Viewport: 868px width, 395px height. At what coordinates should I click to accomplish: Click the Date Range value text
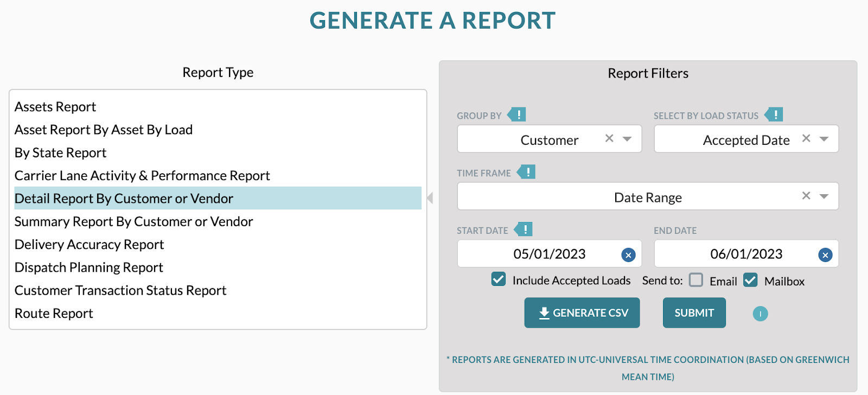pyautogui.click(x=648, y=197)
